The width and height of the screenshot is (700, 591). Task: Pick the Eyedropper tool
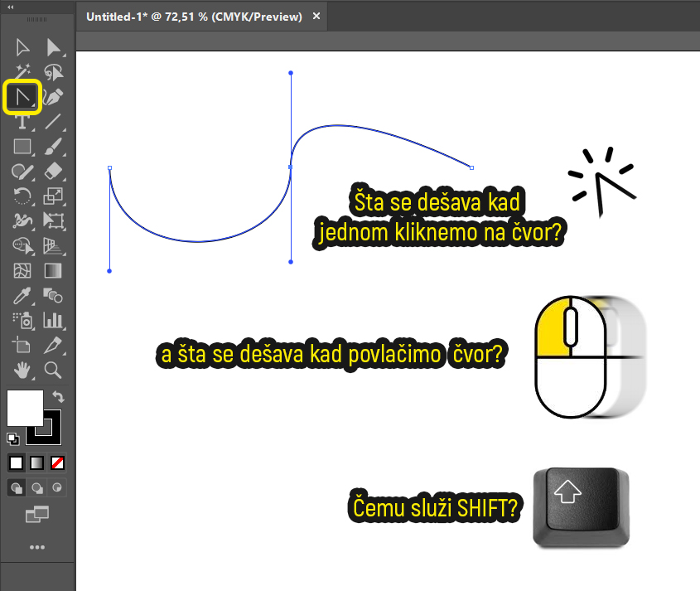(22, 295)
